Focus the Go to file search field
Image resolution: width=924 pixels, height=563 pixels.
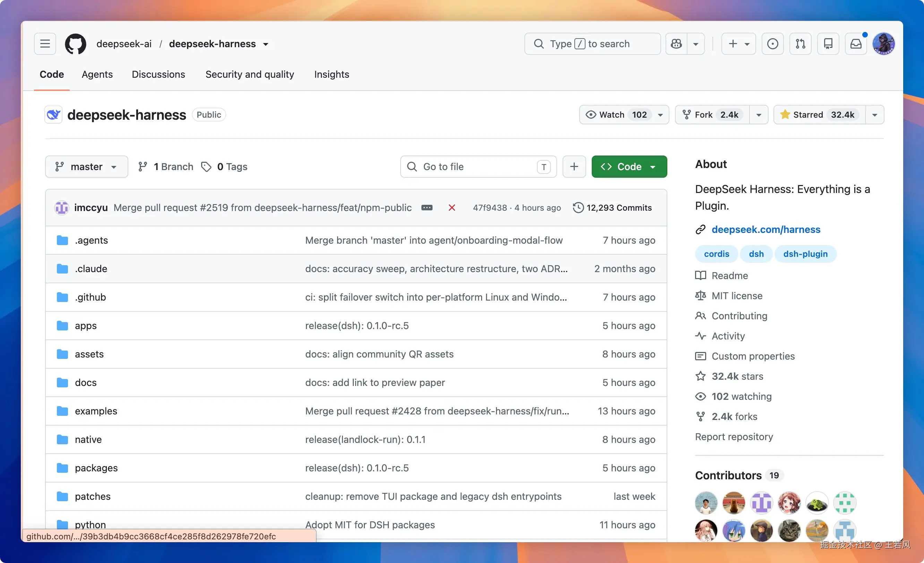click(478, 167)
